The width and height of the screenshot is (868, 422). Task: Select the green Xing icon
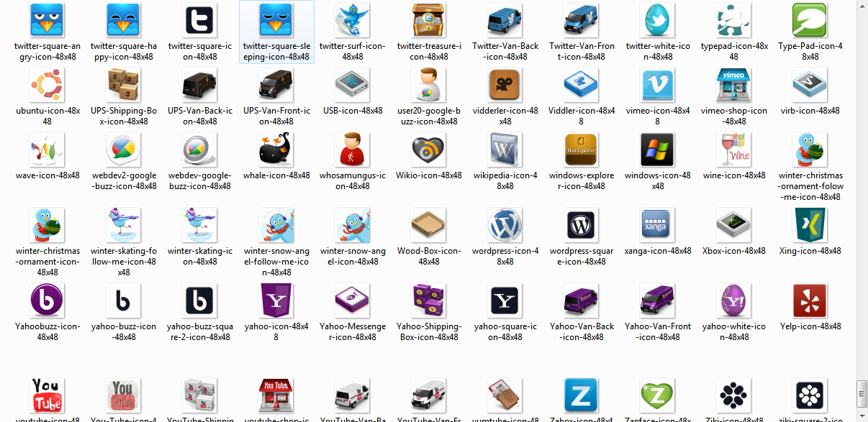[x=810, y=226]
